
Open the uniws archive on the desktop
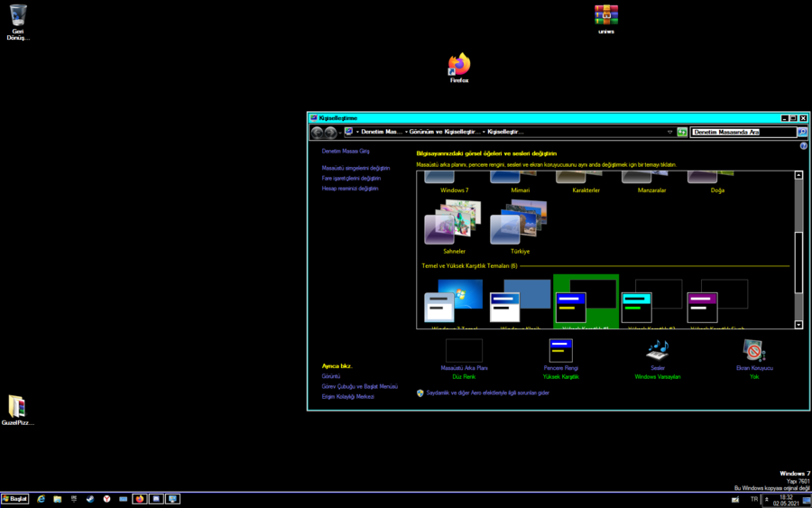[x=606, y=20]
